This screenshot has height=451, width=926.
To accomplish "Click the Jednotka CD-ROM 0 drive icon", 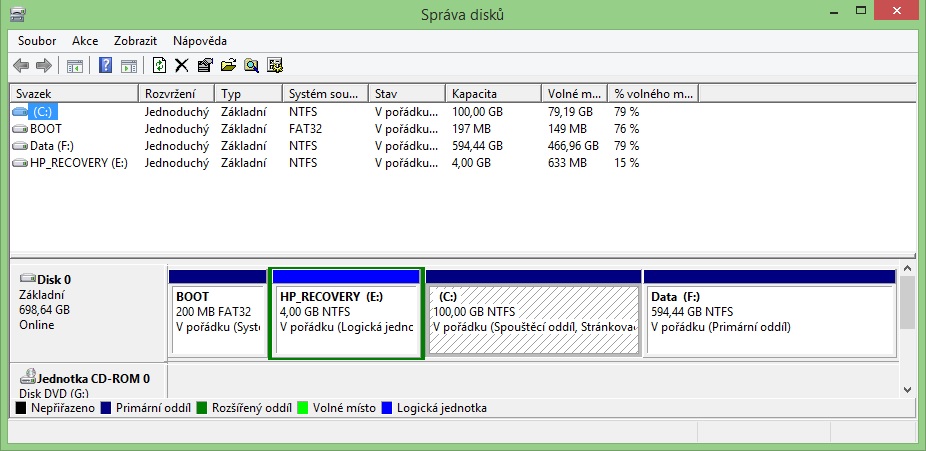I will pyautogui.click(x=27, y=376).
